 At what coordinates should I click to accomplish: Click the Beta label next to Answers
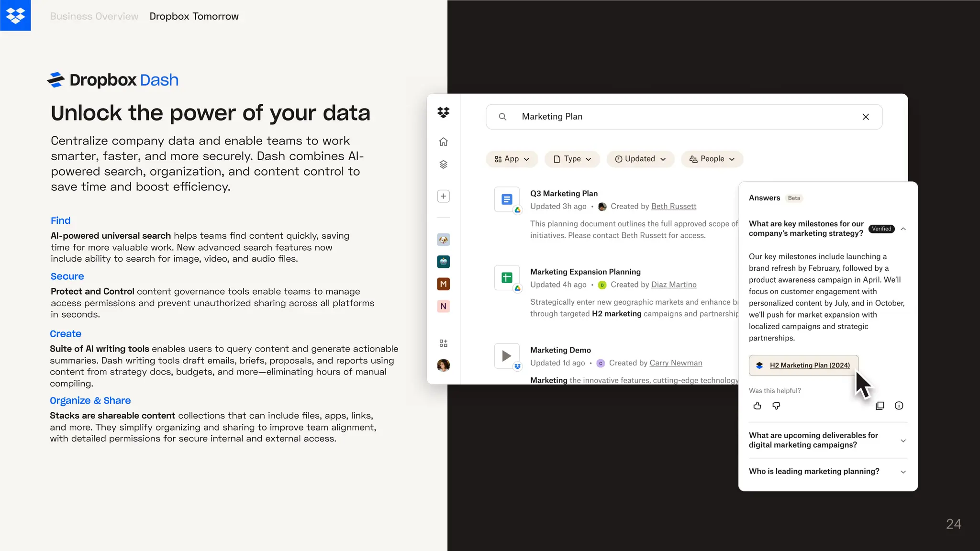click(x=794, y=198)
